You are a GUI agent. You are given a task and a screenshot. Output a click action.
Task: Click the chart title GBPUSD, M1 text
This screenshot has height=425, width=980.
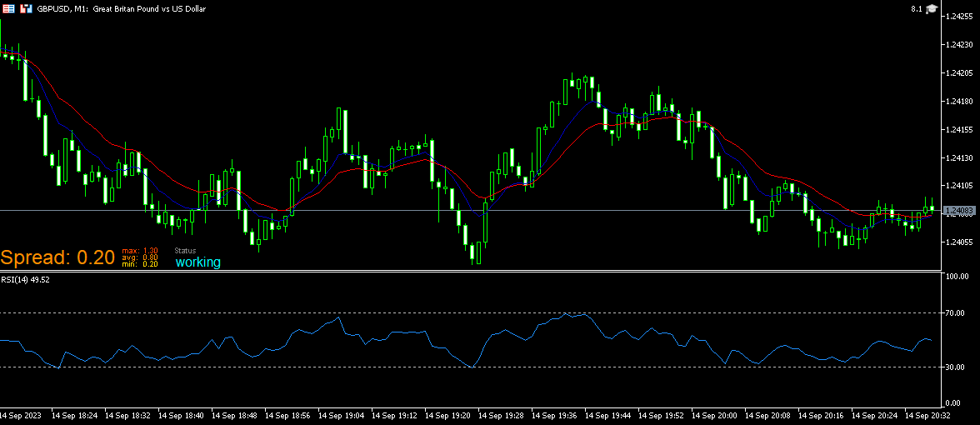63,8
